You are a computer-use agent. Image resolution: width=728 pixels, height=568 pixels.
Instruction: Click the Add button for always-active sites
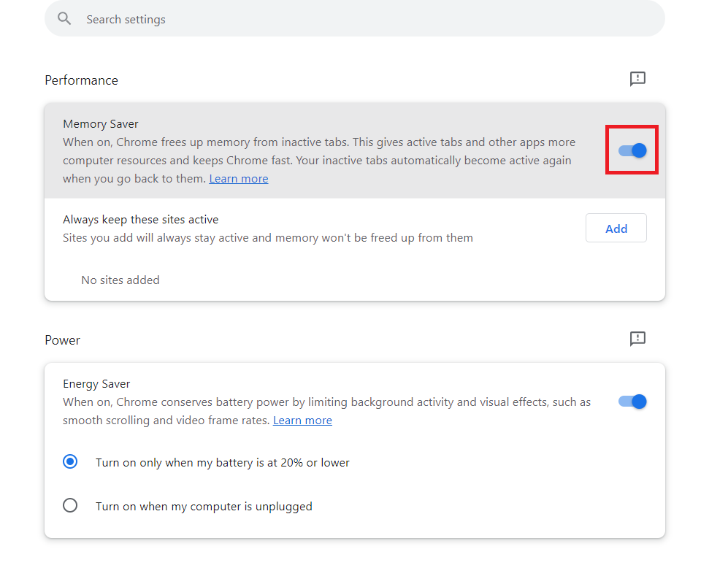coord(616,229)
